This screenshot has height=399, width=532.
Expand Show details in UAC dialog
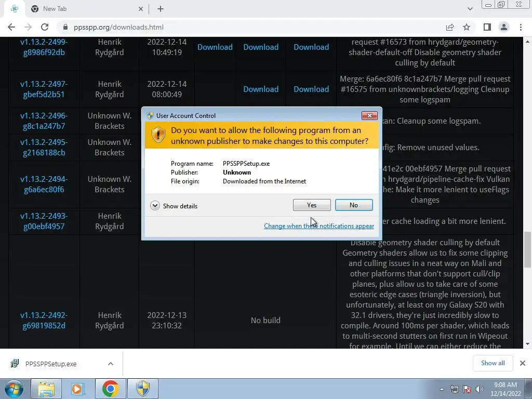[174, 206]
